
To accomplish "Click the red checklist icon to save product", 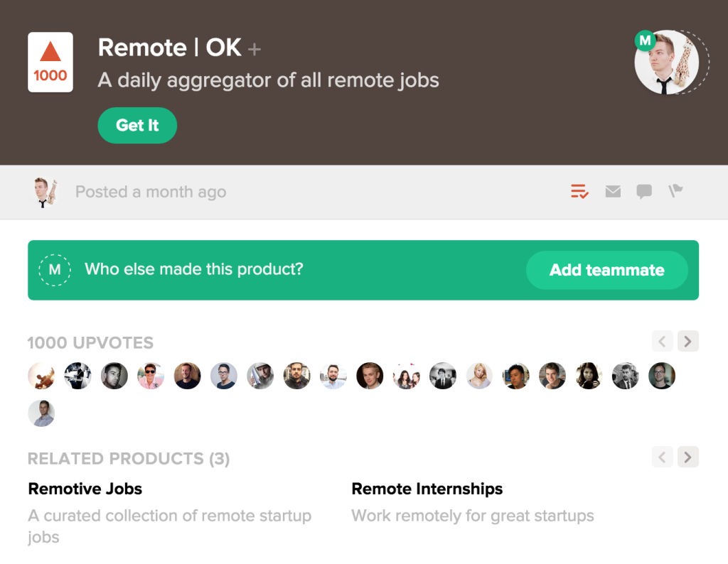I will pos(579,191).
